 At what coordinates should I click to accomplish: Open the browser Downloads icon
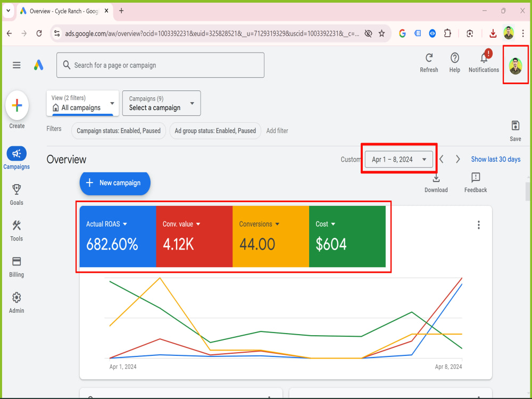(493, 33)
